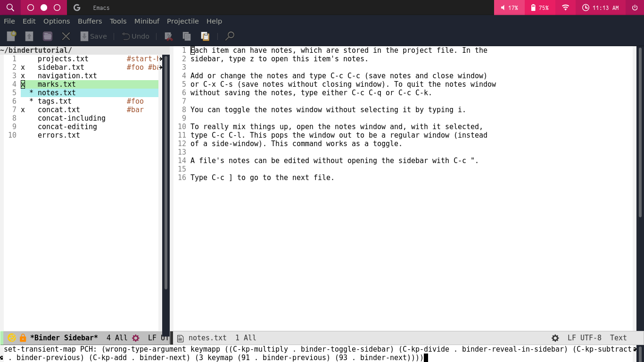Image resolution: width=644 pixels, height=362 pixels.
Task: Click the 11:13 AM clock
Action: [x=601, y=8]
